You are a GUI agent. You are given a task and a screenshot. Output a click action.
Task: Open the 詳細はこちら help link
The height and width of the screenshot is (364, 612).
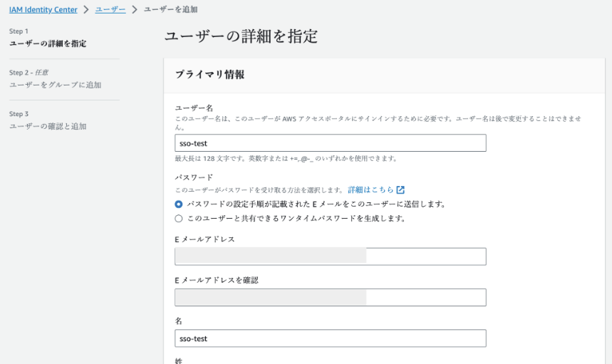click(370, 190)
